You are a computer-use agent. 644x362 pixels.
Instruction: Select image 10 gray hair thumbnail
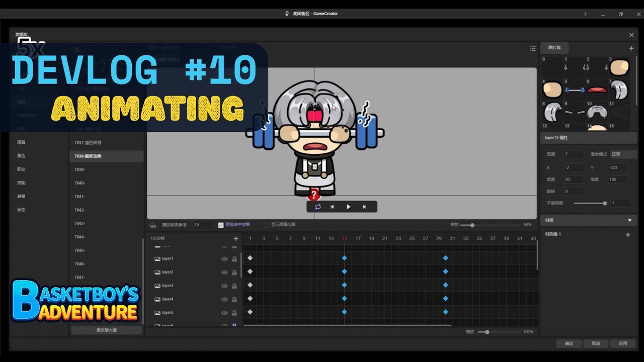tap(597, 112)
